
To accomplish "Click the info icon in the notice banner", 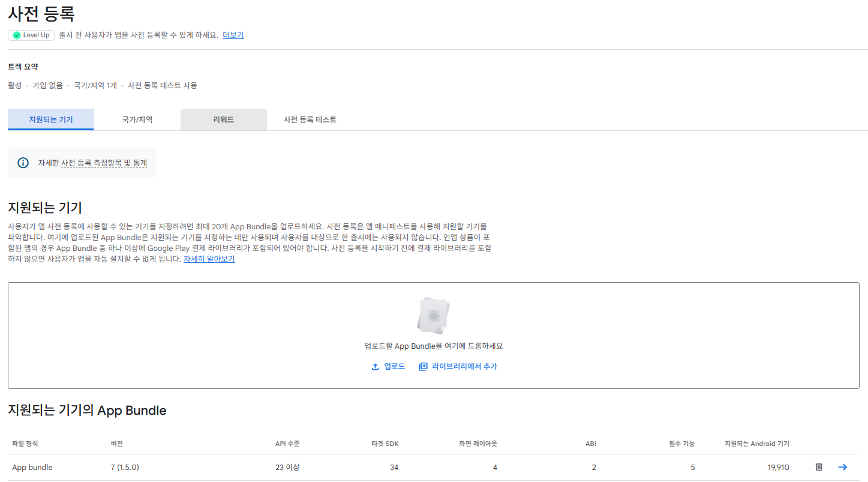I will point(23,162).
